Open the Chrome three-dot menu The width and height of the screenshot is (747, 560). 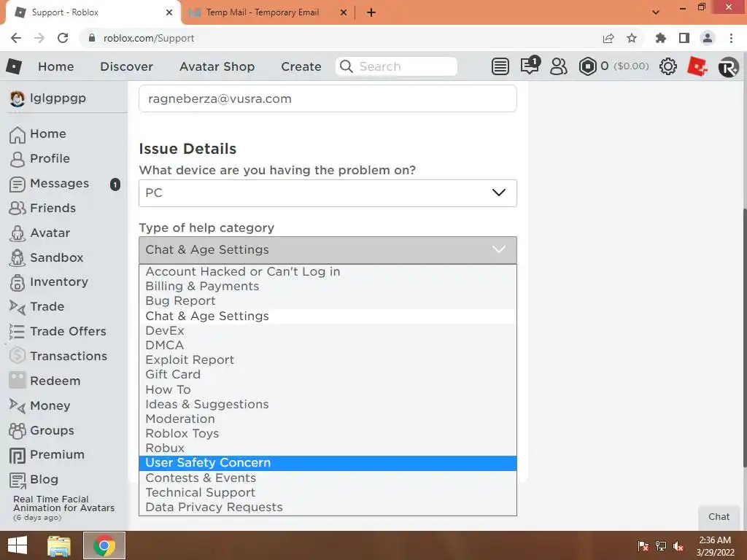tap(731, 38)
